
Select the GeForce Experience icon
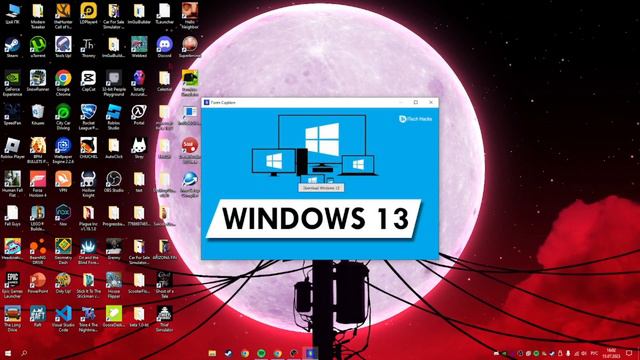pos(12,83)
